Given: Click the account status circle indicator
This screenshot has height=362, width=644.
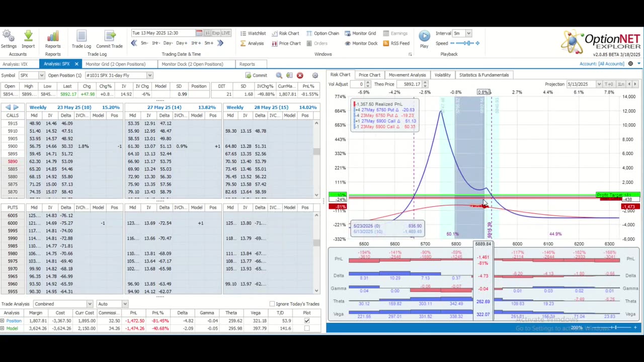Looking at the screenshot, I should coord(630,64).
